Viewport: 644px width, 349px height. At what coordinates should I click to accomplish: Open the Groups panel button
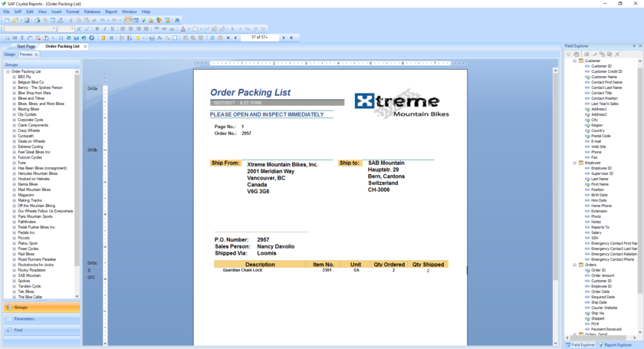(x=41, y=308)
